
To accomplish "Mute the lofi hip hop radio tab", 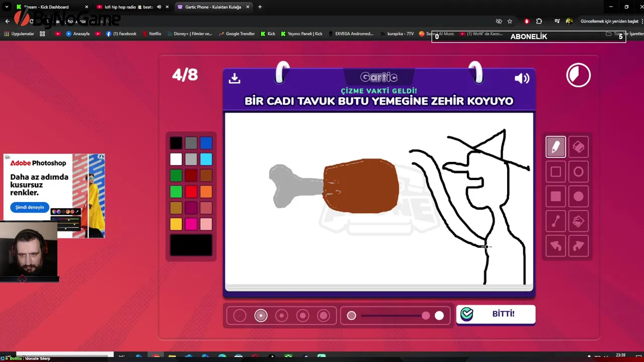I will tap(159, 7).
